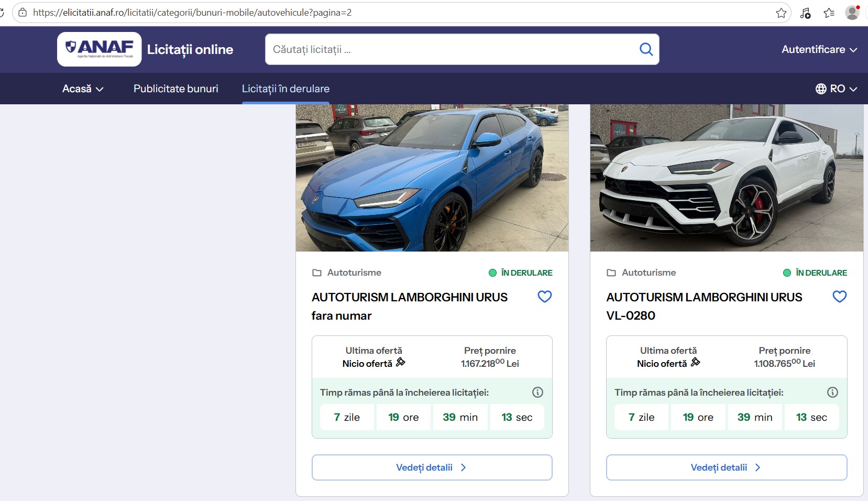Click the ANAF logo

(x=100, y=49)
